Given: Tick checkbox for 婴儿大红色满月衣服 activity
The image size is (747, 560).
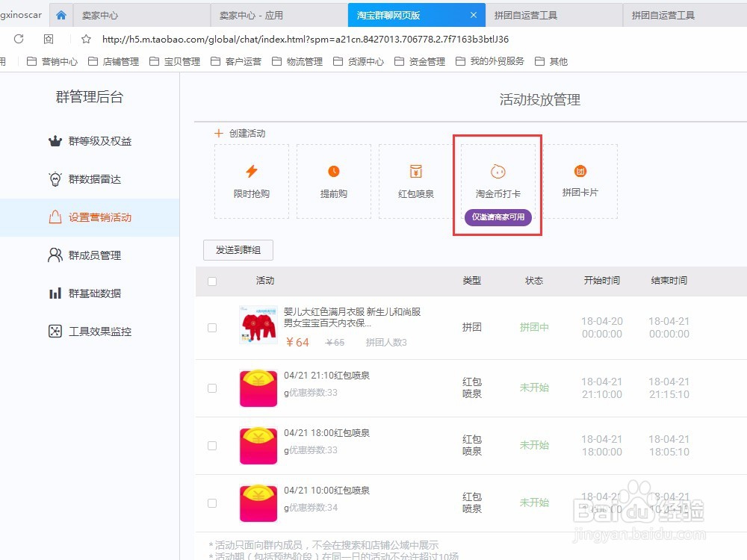Looking at the screenshot, I should (212, 328).
